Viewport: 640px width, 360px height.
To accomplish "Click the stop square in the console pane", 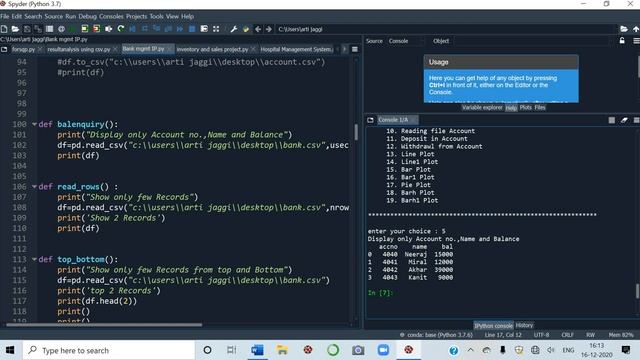I will point(611,120).
